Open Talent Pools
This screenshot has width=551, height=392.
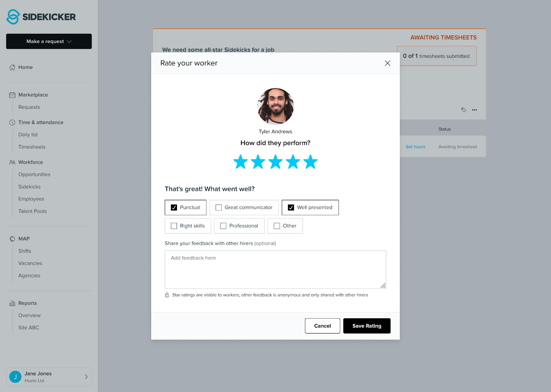pos(33,211)
